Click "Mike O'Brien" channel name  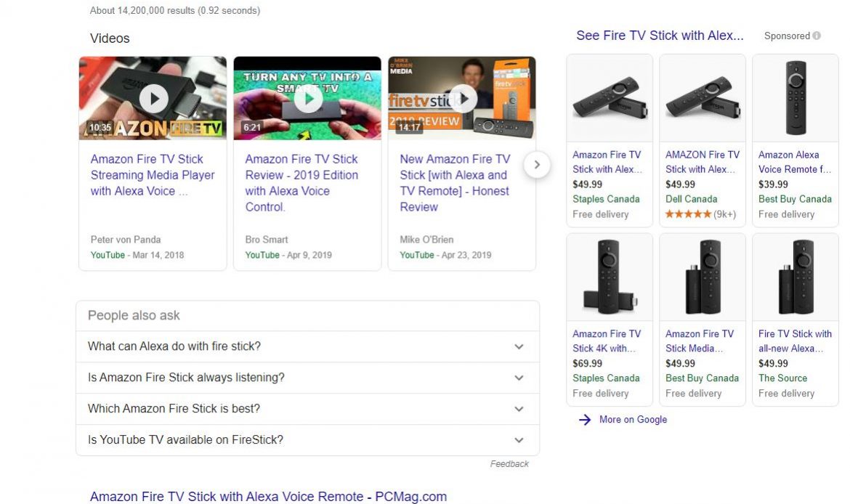click(426, 240)
